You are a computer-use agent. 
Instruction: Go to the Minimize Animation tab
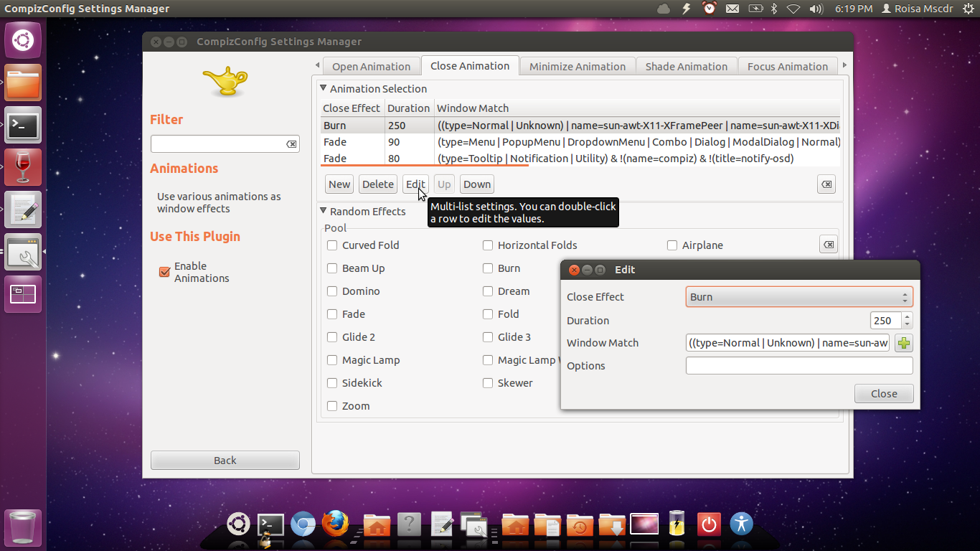[x=578, y=66]
